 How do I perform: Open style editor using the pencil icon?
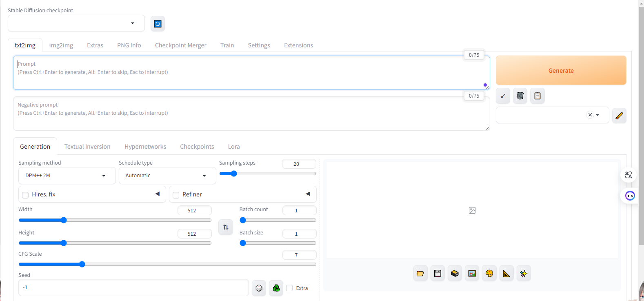619,116
